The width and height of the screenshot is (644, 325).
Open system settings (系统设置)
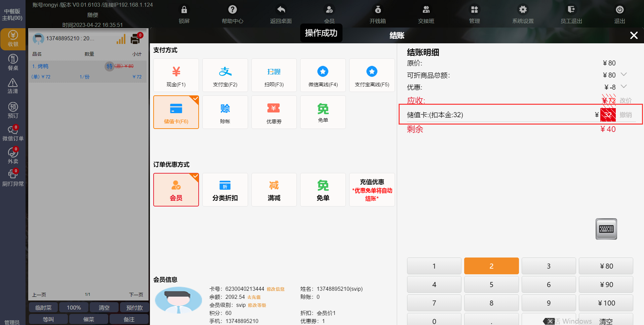(x=523, y=14)
